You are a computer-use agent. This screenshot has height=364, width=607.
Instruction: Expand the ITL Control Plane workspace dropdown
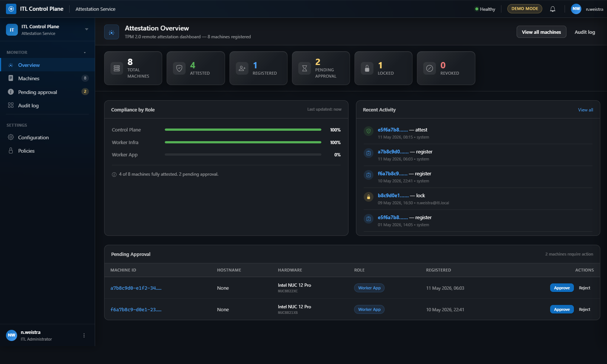click(87, 29)
